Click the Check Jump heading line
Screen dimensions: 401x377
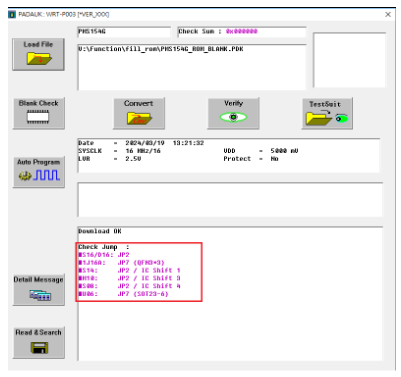[104, 247]
